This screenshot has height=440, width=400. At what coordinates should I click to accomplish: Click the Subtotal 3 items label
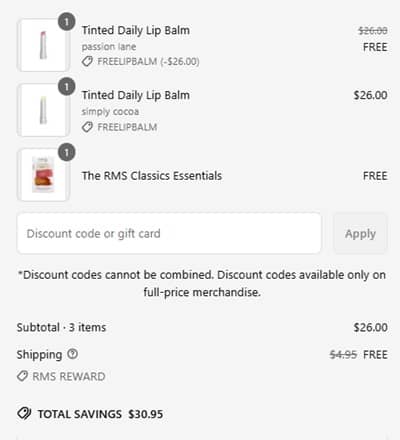click(x=61, y=327)
